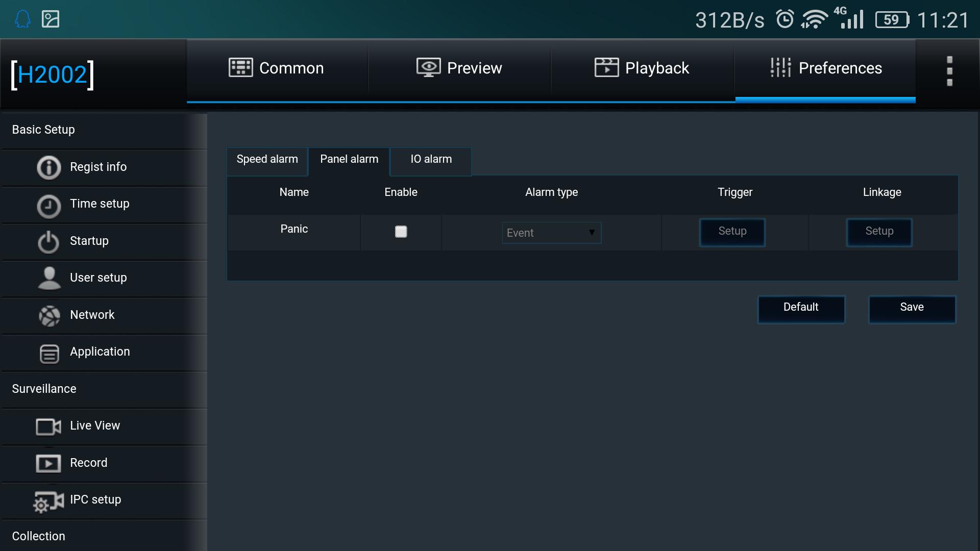Viewport: 980px width, 551px height.
Task: Click the Record play icon
Action: point(48,463)
